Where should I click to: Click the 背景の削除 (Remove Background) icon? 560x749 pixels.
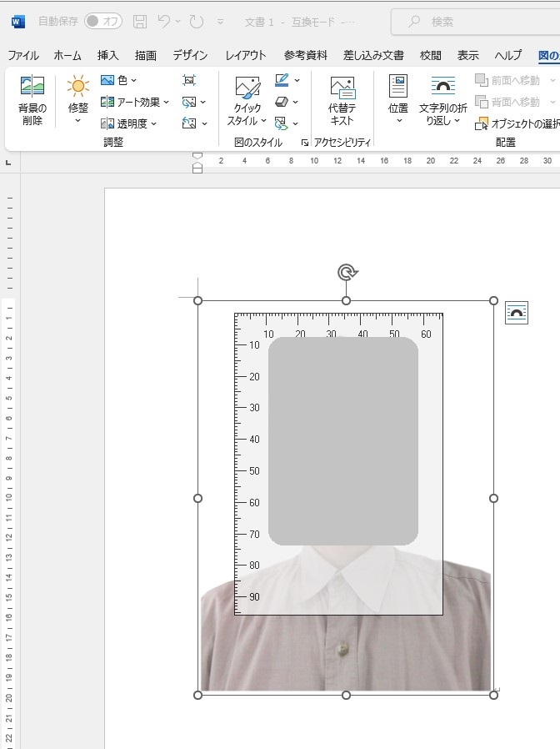point(32,100)
